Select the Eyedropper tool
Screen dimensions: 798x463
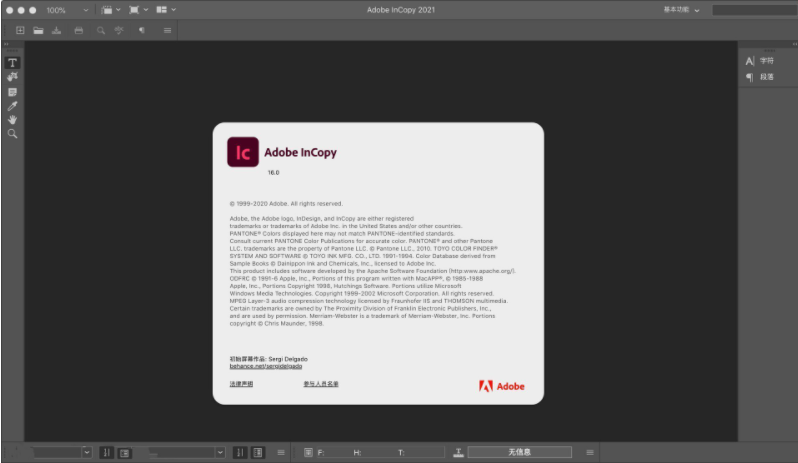[13, 105]
